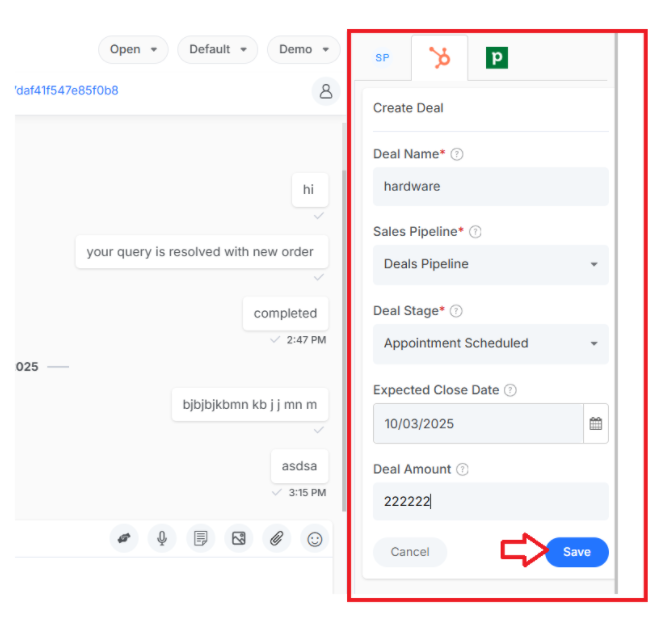The width and height of the screenshot is (664, 622).
Task: Click the microphone voice message icon
Action: pos(162,539)
